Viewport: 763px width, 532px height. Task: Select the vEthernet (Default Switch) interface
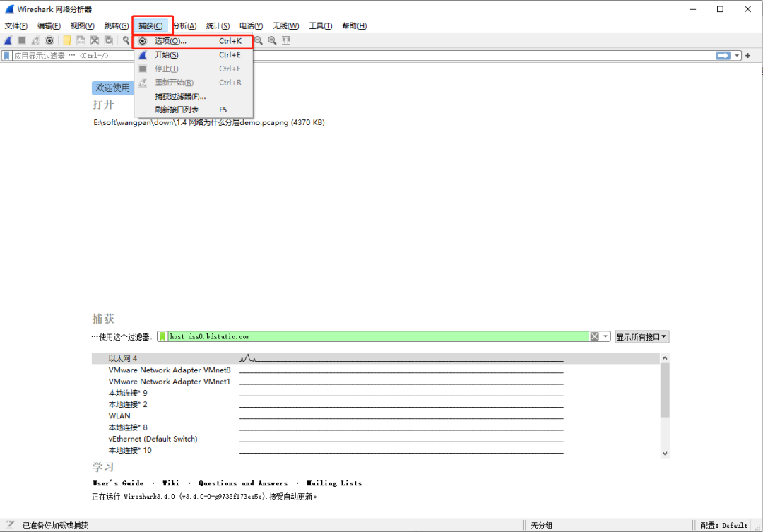click(x=375, y=439)
